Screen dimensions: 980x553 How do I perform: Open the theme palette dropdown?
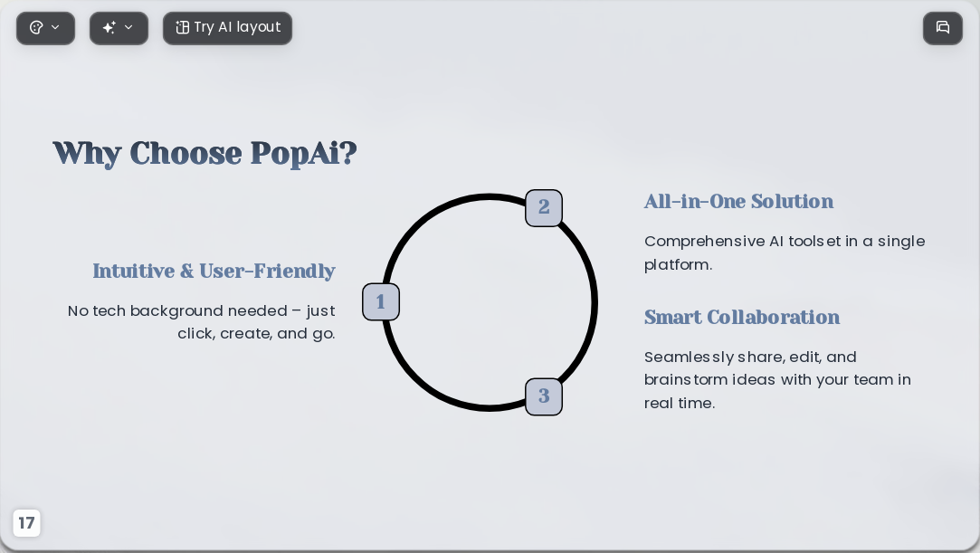(x=45, y=28)
